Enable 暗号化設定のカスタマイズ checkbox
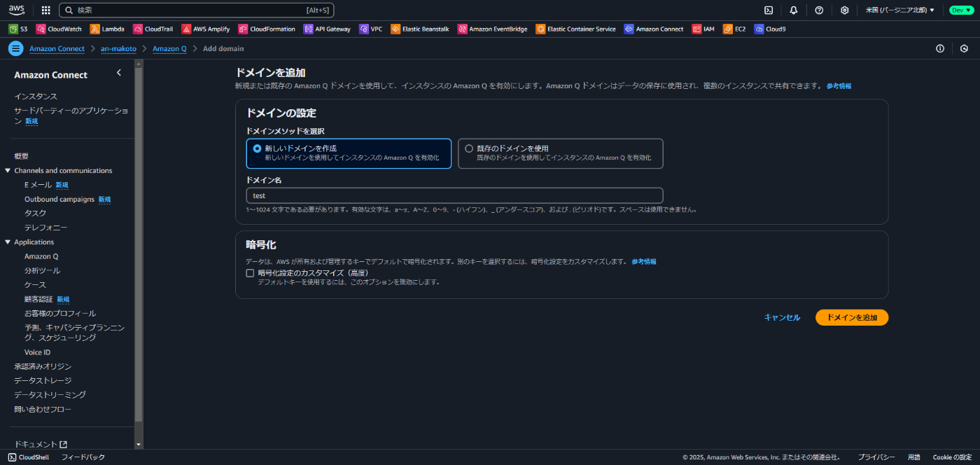This screenshot has height=465, width=980. [250, 273]
